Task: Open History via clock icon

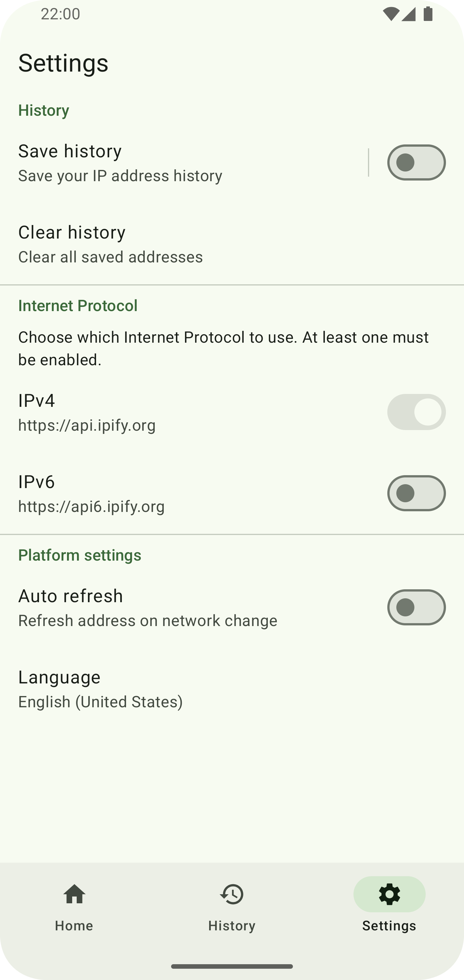Action: pyautogui.click(x=232, y=894)
